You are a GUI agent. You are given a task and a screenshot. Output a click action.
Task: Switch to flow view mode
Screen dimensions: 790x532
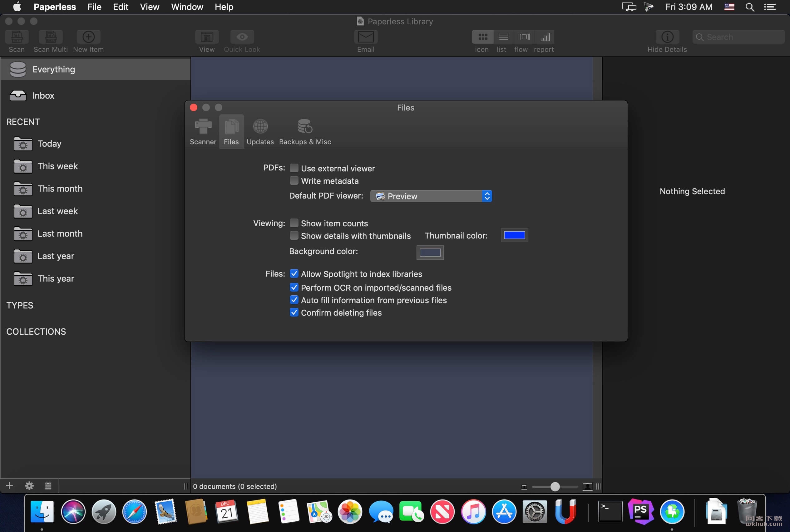524,37
